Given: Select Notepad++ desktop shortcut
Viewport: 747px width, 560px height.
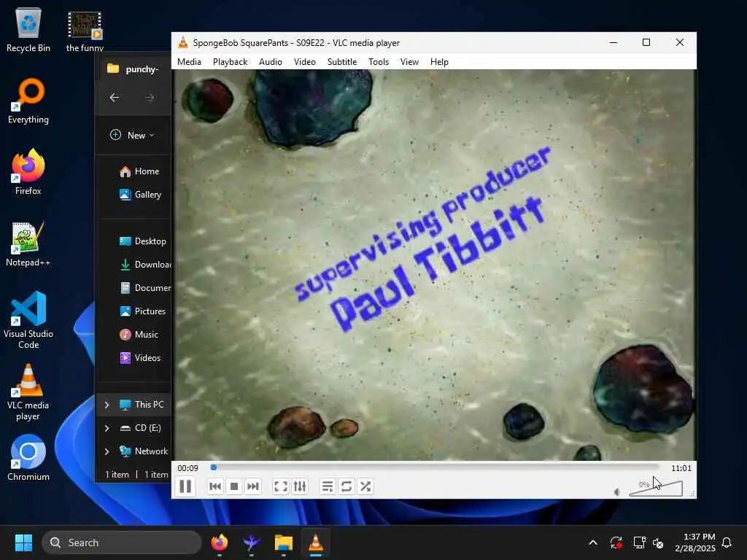Looking at the screenshot, I should 28,244.
